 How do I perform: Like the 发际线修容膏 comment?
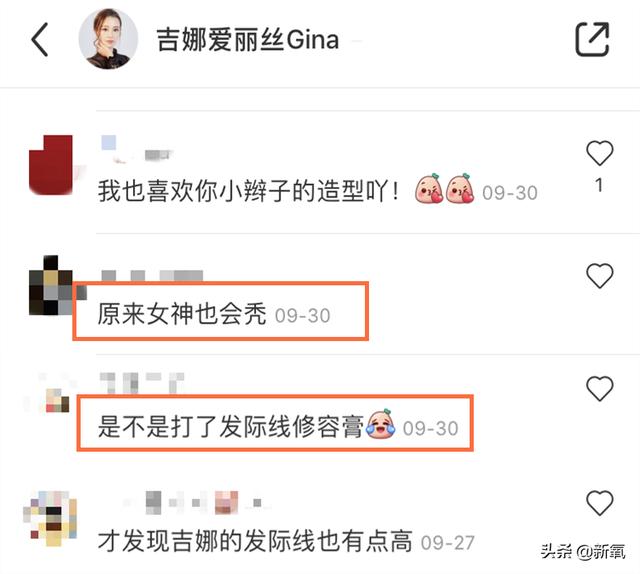pos(600,388)
